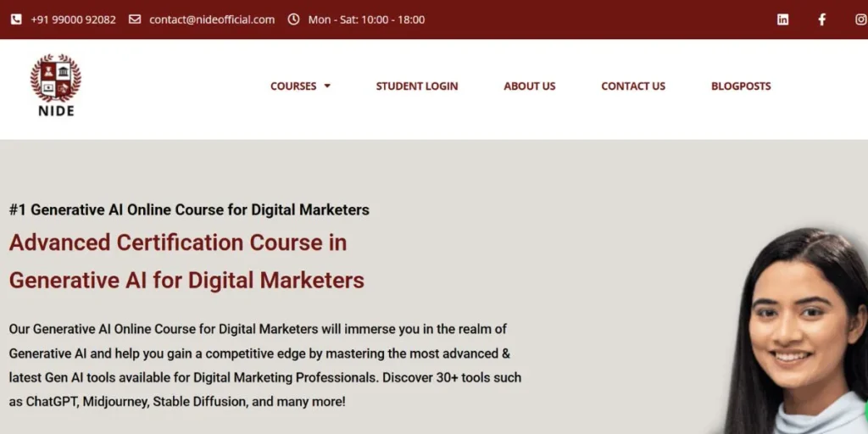The image size is (868, 434).
Task: Click '#1 Generative AI Online Course' subheading
Action: pos(189,210)
